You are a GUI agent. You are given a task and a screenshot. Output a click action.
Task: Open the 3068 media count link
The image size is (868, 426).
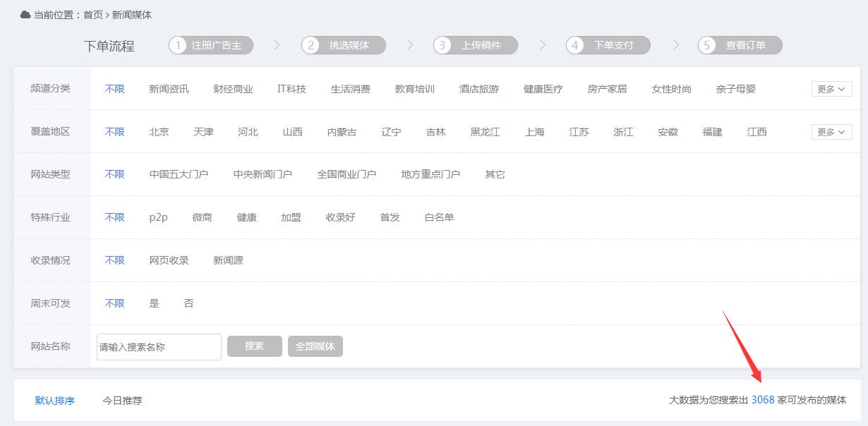763,400
